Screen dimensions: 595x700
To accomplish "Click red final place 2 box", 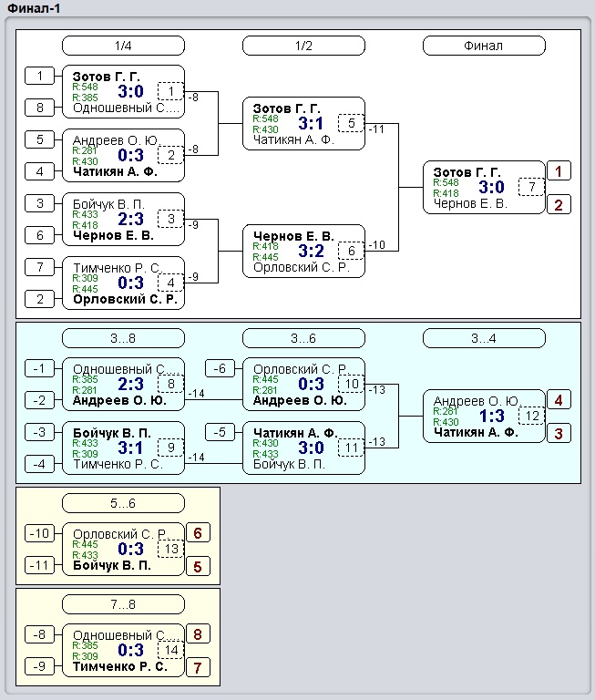I will (x=559, y=205).
